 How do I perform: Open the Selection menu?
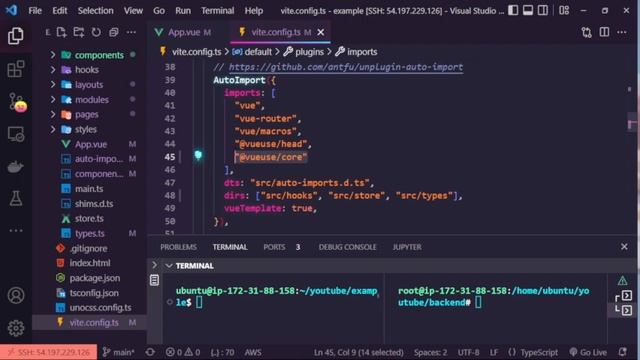96,11
